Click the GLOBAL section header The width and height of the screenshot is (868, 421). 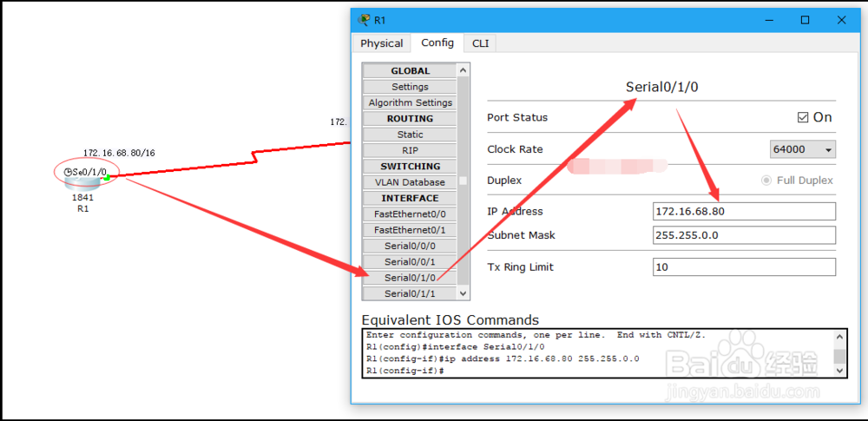pyautogui.click(x=410, y=71)
